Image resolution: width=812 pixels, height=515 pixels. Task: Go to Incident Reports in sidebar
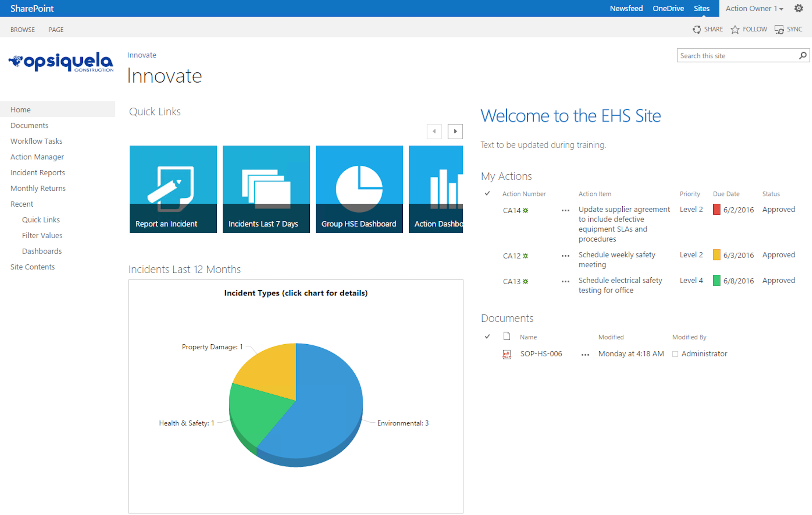38,172
